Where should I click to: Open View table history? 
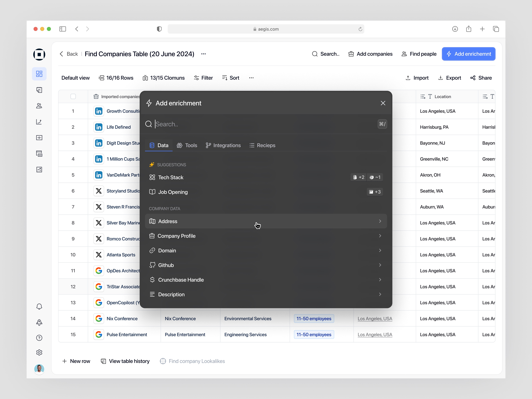(x=125, y=361)
